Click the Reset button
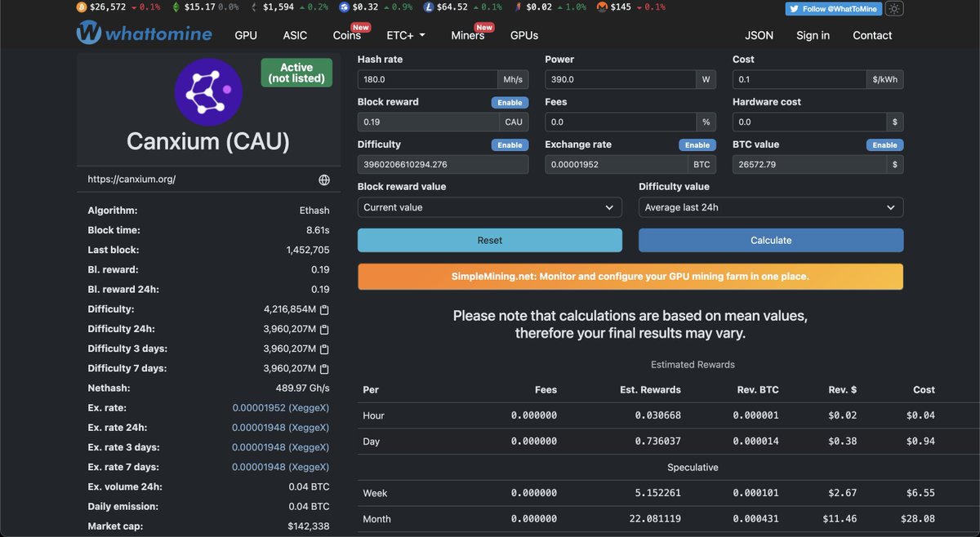Viewport: 980px width, 537px height. point(490,240)
